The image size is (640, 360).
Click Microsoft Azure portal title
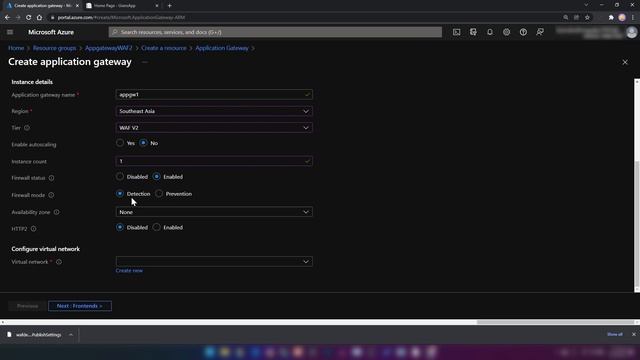(51, 32)
